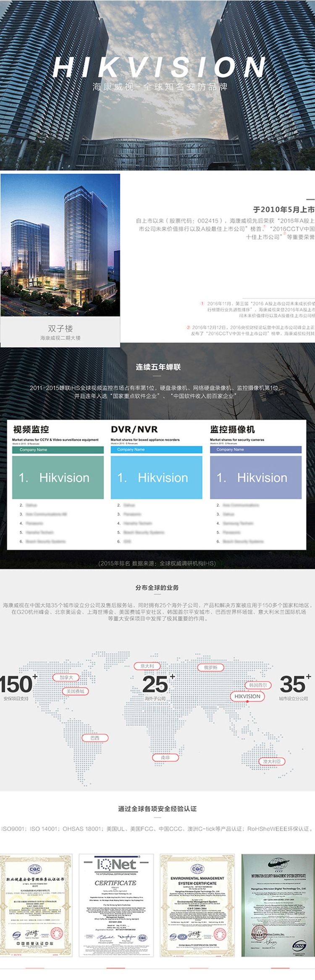Click the 安保项目支持 label

point(16,699)
